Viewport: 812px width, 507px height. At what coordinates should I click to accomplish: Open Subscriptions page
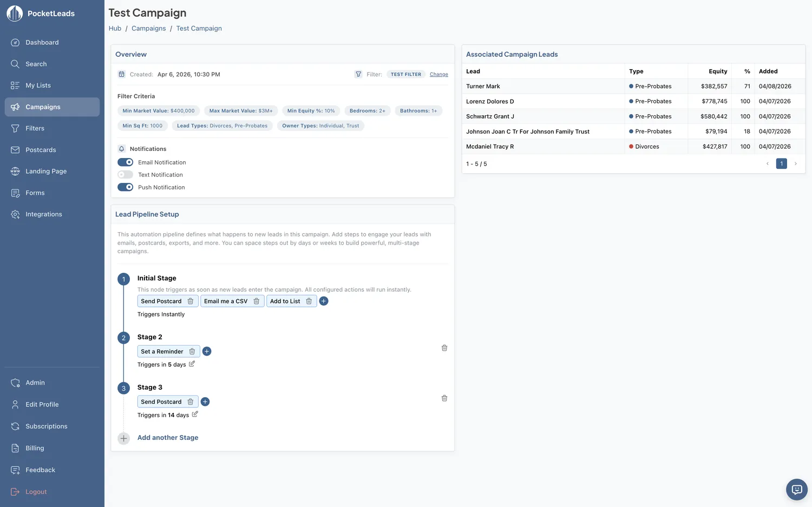coord(52,426)
